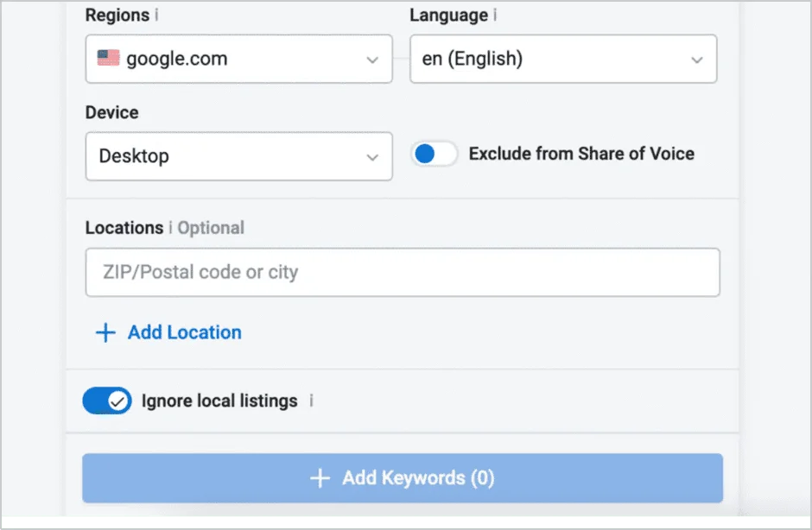Open the google.com Regions dropdown
Viewport: 812px width, 530px height.
(x=238, y=58)
